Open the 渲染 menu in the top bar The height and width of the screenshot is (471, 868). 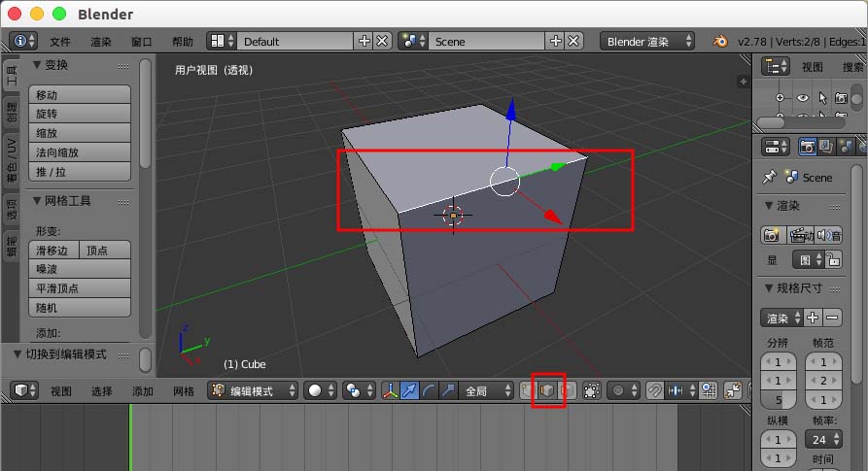point(101,42)
